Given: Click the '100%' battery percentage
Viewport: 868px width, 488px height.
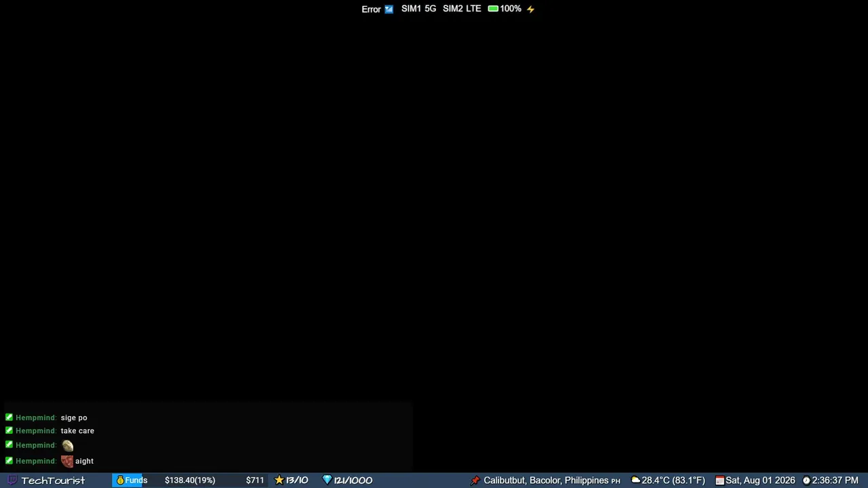Looking at the screenshot, I should [511, 9].
